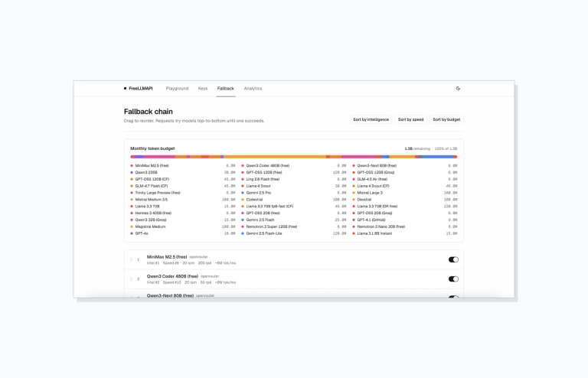Sort the chain by intelligence
This screenshot has height=378, width=588.
click(x=371, y=119)
